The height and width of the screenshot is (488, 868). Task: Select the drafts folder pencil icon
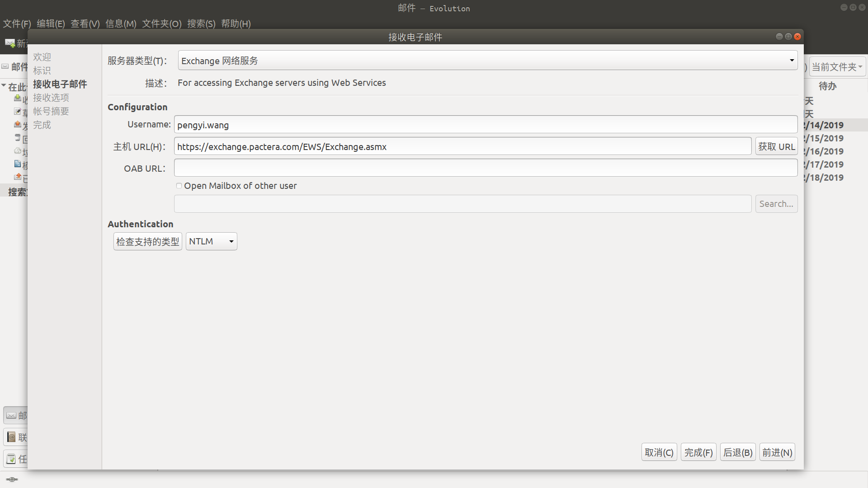18,111
